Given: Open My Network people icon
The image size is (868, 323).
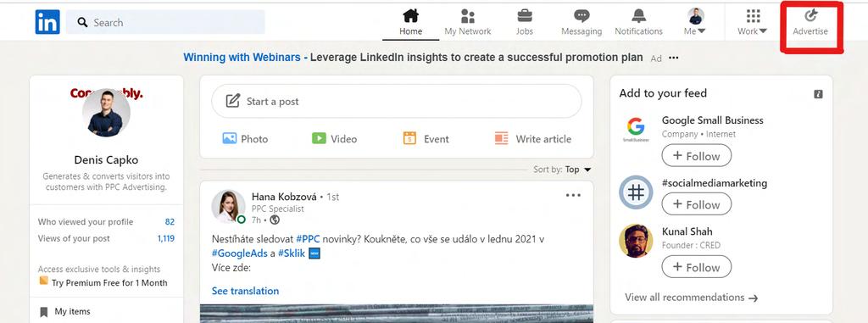Looking at the screenshot, I should (468, 15).
